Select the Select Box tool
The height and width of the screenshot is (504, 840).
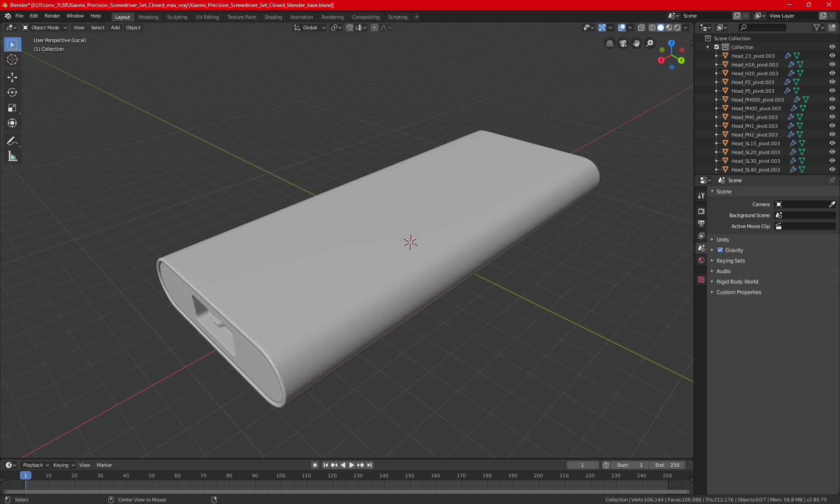pos(12,45)
